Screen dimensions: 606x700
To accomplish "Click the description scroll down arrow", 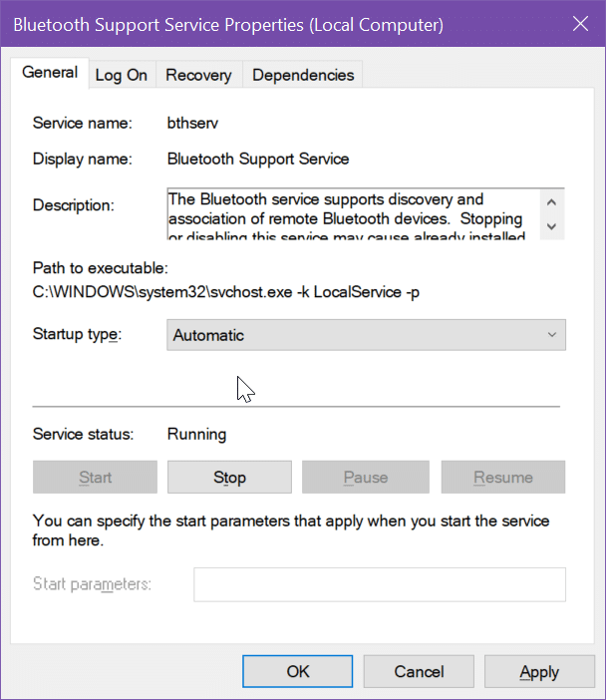I will [551, 226].
